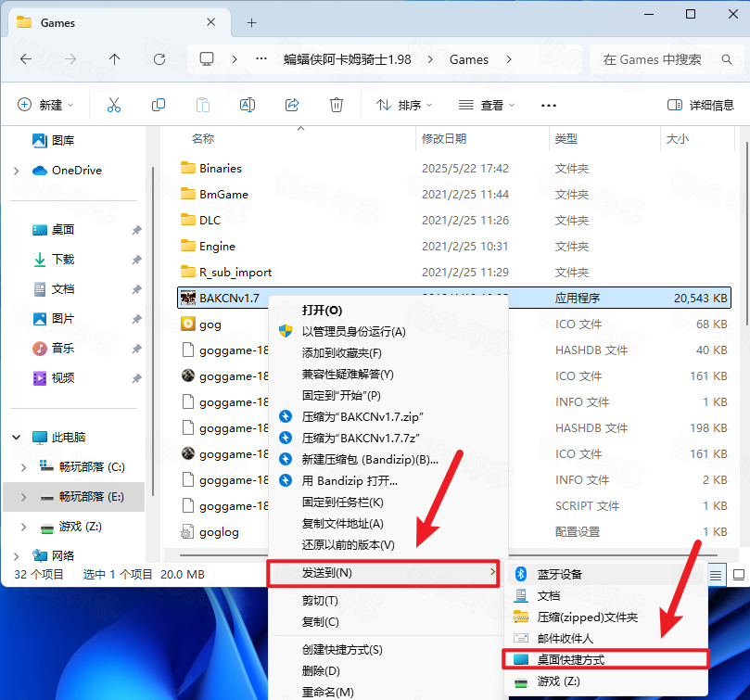Viewport: 750px width, 700px height.
Task: Expand the 游戏 (Z:) drive node
Action: point(23,527)
